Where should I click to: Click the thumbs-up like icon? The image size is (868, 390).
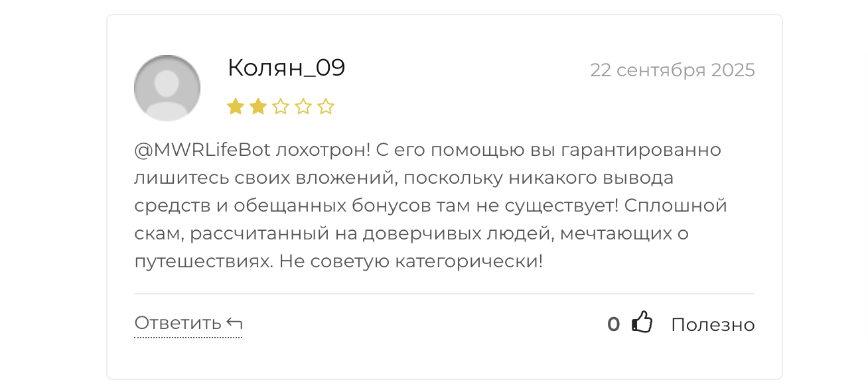tap(642, 323)
